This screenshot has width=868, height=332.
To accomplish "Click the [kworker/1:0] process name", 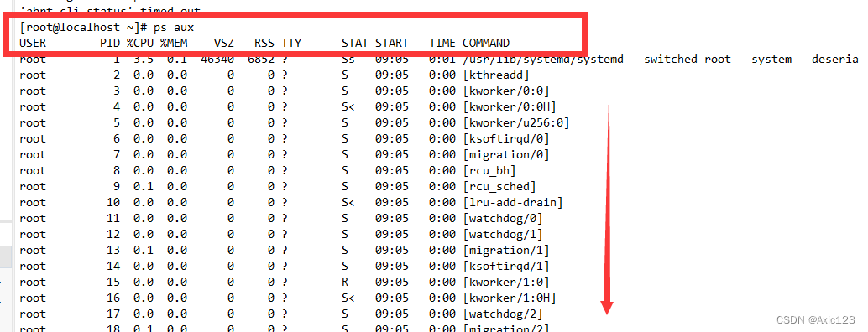I will [x=506, y=283].
